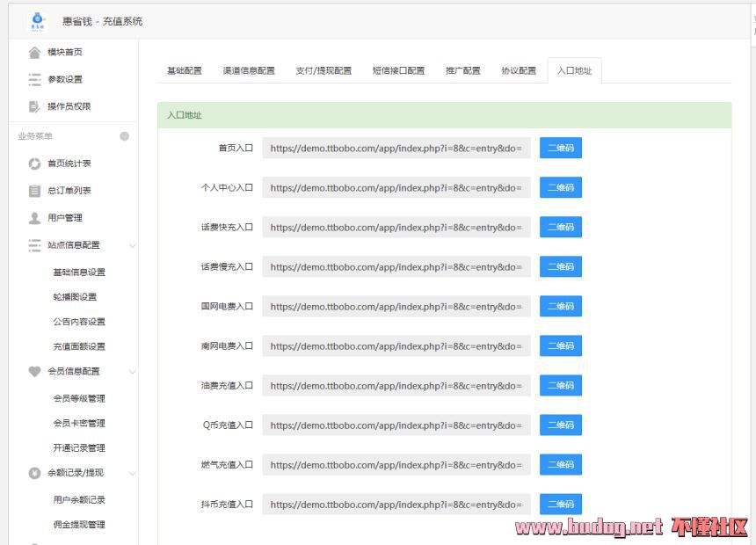The width and height of the screenshot is (756, 545).
Task: Click the 参数设置 list icon
Action: click(34, 80)
